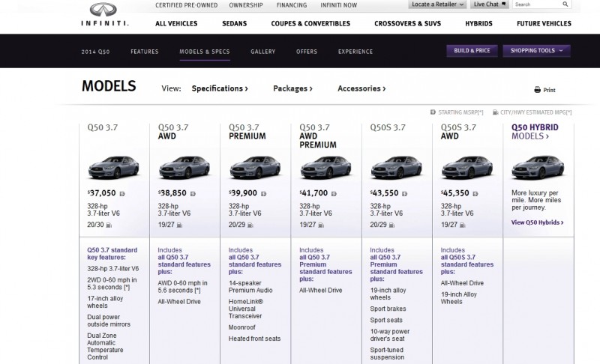
Task: Click the fuel icon under Q50 3.7 Premium
Action: tap(250, 225)
